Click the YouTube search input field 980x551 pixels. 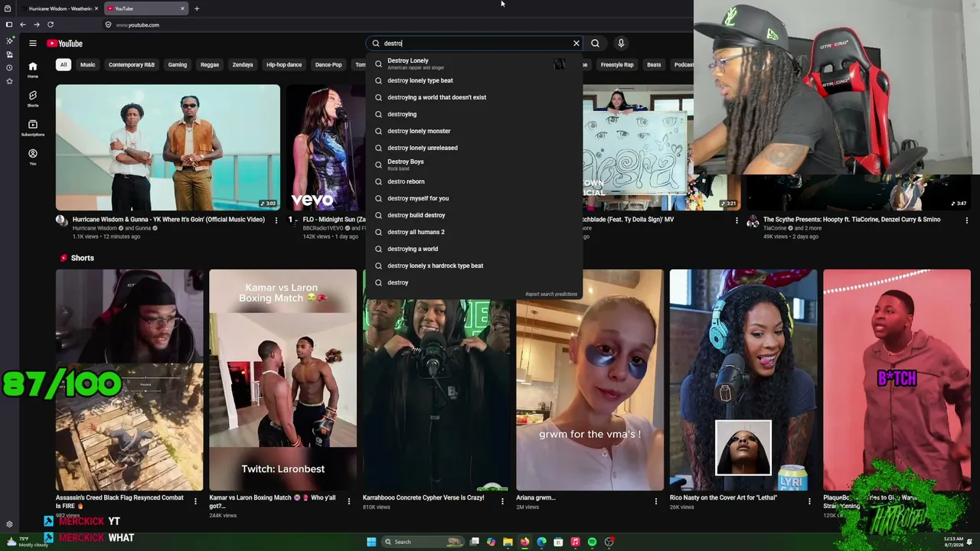click(476, 44)
